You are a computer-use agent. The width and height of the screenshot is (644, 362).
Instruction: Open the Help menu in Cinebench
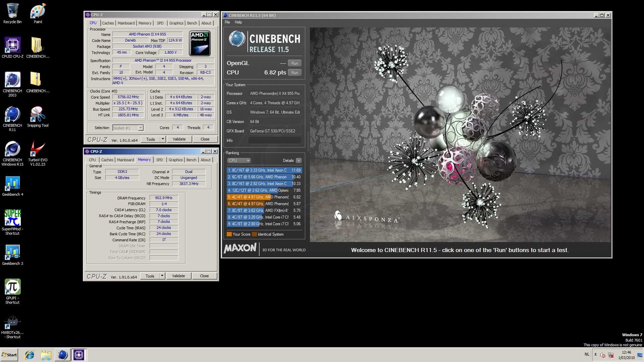pyautogui.click(x=238, y=22)
